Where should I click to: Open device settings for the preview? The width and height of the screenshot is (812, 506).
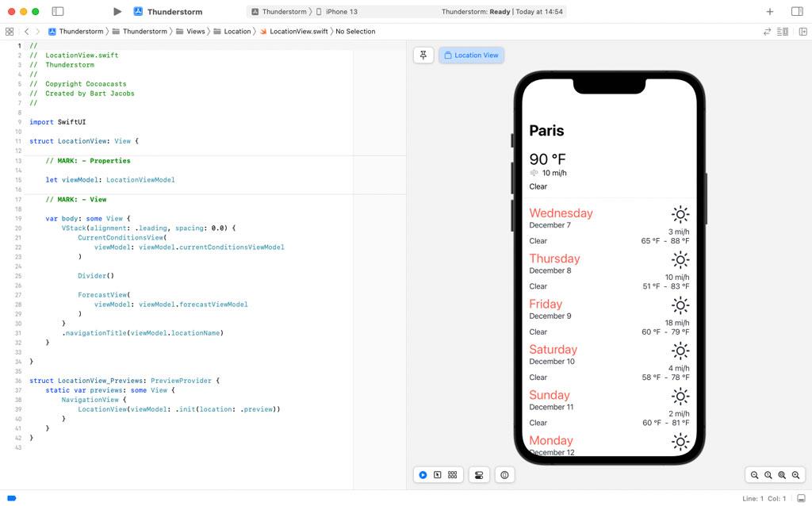(478, 474)
